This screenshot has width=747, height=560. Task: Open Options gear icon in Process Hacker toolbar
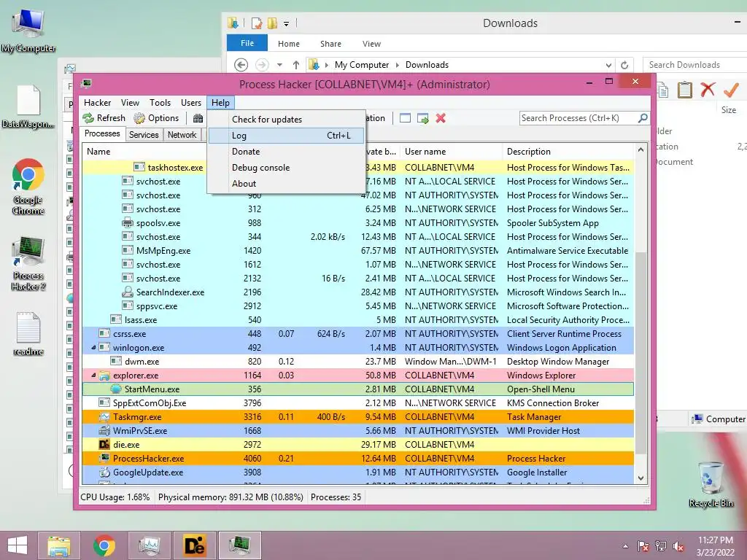point(139,118)
